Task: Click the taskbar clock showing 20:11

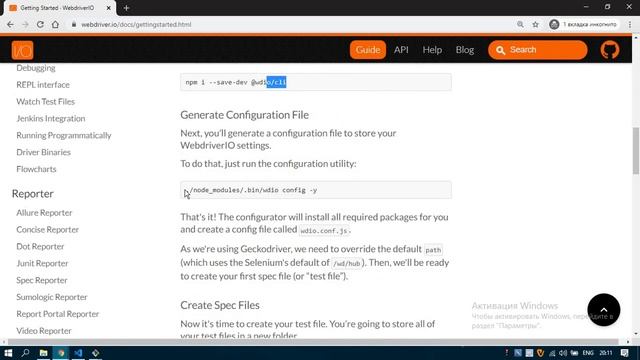Action: pos(606,353)
